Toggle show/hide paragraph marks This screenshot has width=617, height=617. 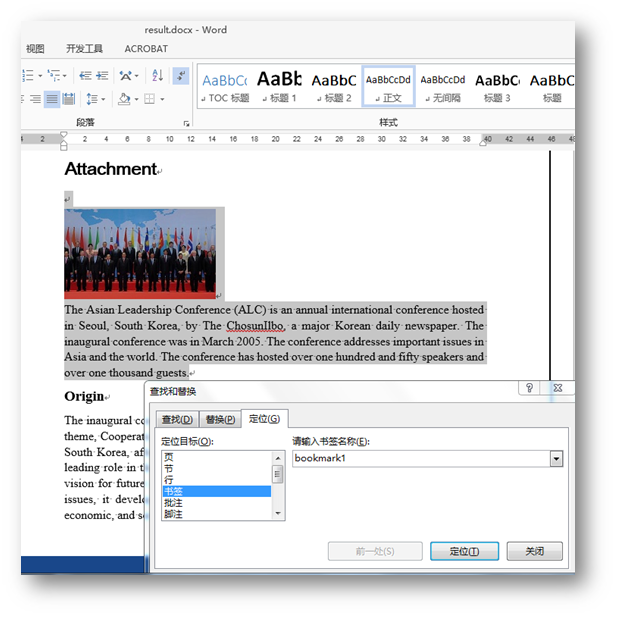(181, 75)
